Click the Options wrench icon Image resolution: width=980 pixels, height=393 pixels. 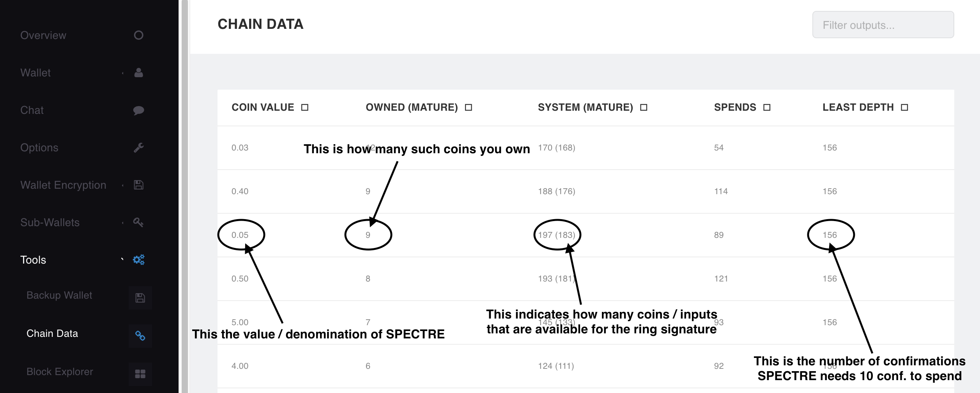139,148
